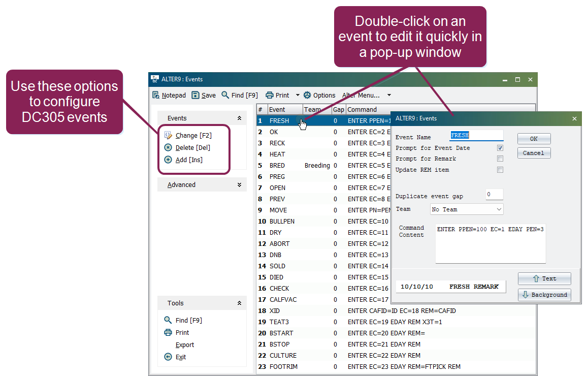
Task: Select the DNB event row
Action: [323, 255]
